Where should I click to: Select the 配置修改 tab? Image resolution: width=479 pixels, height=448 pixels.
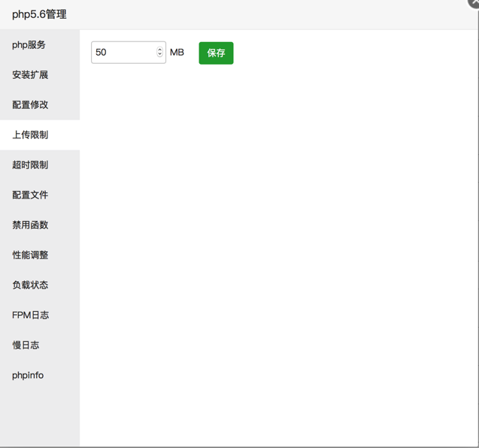pyautogui.click(x=40, y=104)
